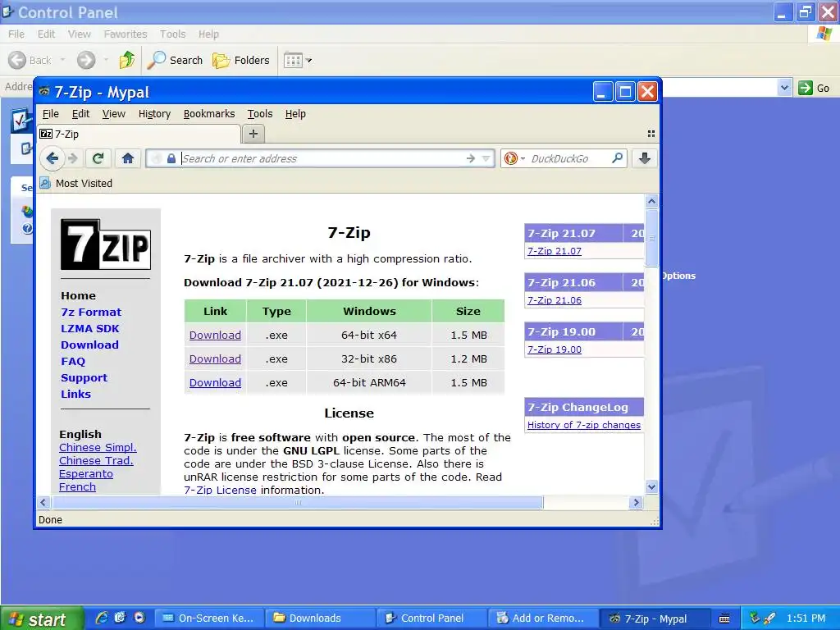Image resolution: width=840 pixels, height=630 pixels.
Task: Click the system tray clock
Action: point(806,619)
